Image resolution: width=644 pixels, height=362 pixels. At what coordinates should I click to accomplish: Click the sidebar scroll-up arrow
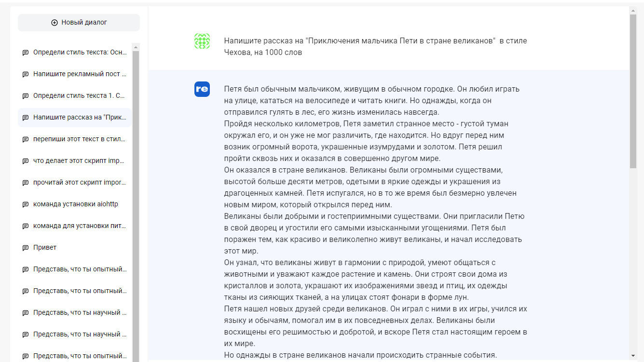pyautogui.click(x=136, y=47)
